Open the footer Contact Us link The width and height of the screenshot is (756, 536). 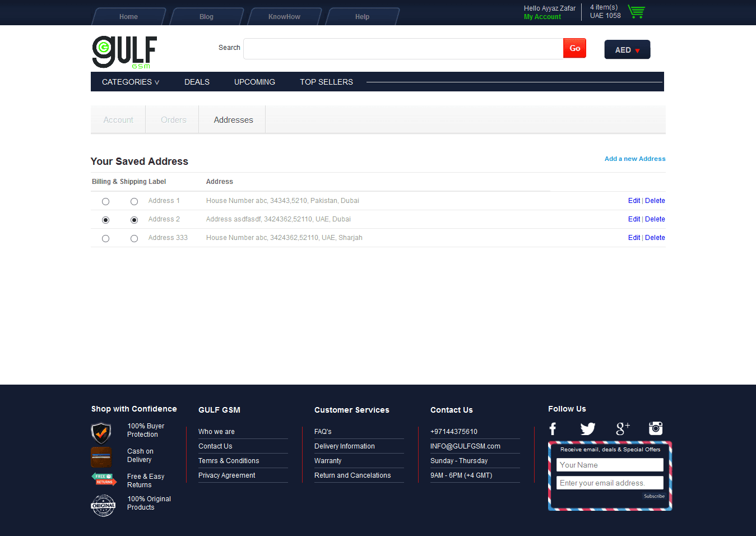(215, 446)
